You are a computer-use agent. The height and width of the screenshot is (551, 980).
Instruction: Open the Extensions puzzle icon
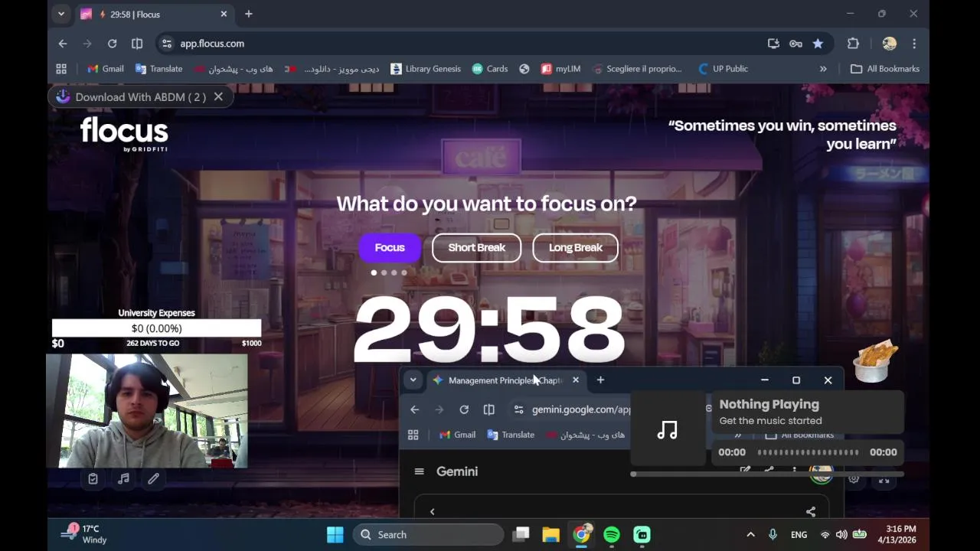[853, 44]
